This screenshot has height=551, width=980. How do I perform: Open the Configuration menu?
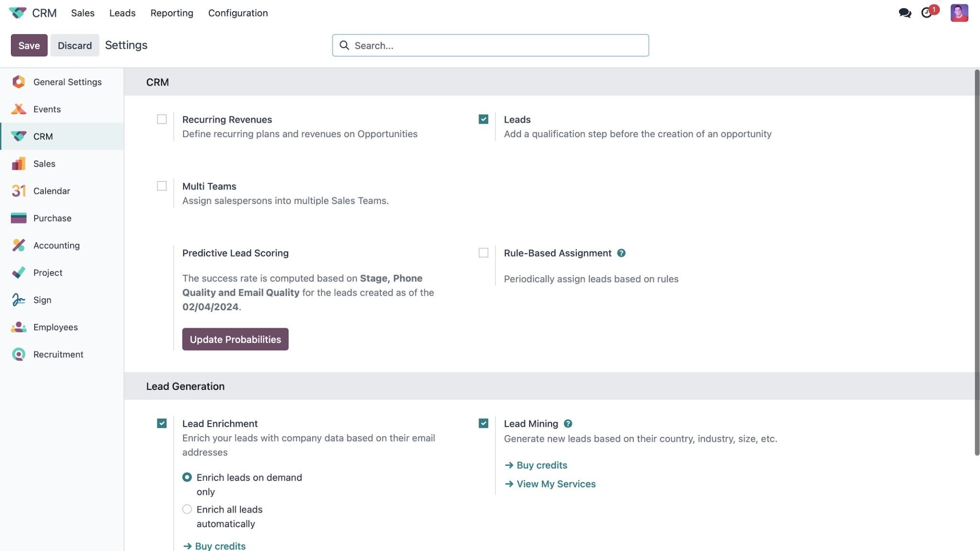tap(238, 13)
